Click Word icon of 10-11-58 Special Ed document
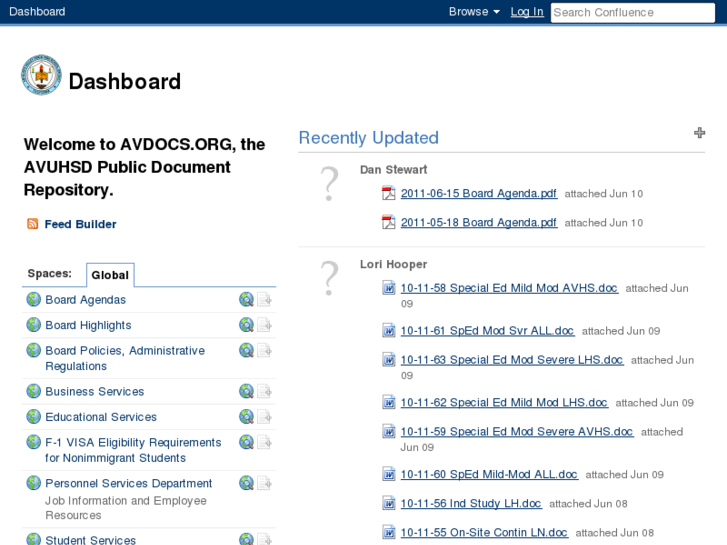 coord(389,288)
